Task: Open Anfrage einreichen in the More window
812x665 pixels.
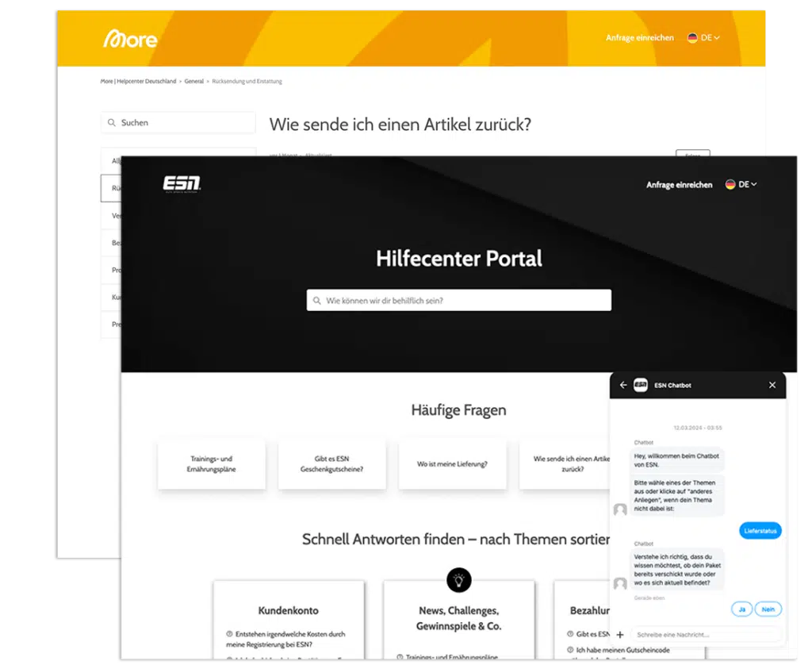Action: pos(640,38)
